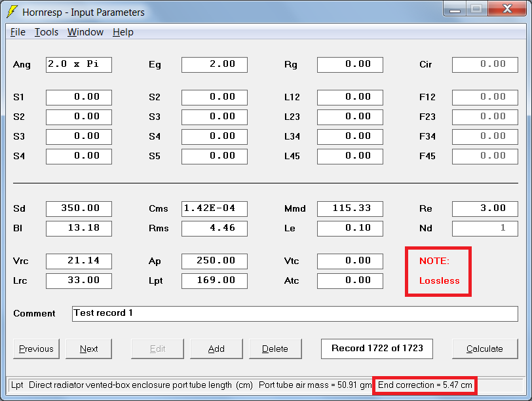Click the Ang label
Image resolution: width=532 pixels, height=401 pixels.
coord(22,65)
